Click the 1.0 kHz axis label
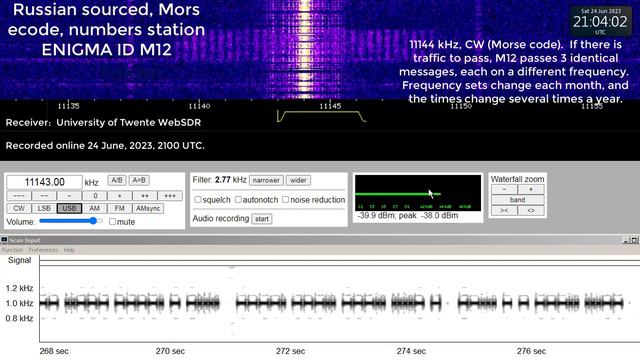This screenshot has width=640, height=360. pyautogui.click(x=19, y=303)
